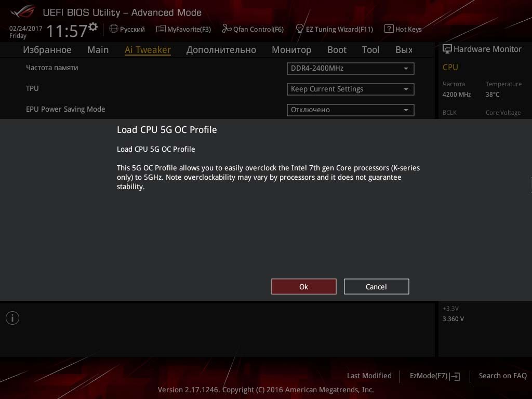Open the Дополнительно tab
The height and width of the screenshot is (399, 532).
[221, 50]
